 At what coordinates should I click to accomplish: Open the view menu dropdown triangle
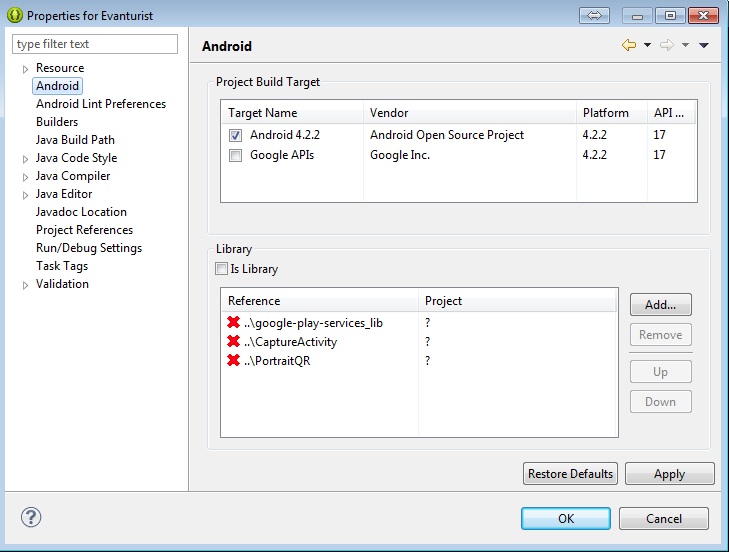(703, 45)
